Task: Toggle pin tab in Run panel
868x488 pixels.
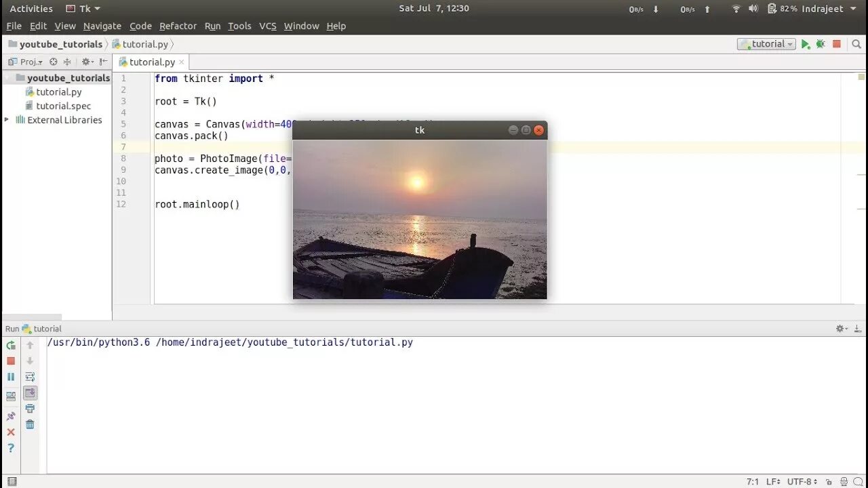Action: click(x=11, y=416)
